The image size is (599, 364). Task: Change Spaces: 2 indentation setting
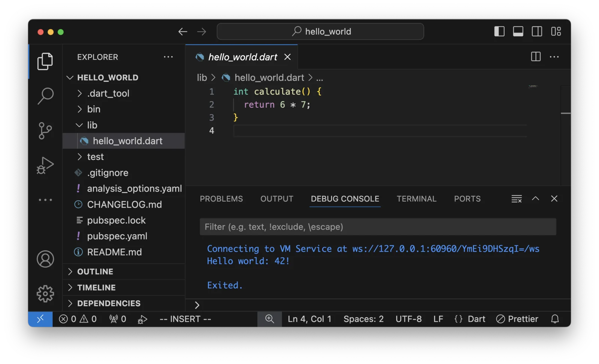click(x=364, y=319)
